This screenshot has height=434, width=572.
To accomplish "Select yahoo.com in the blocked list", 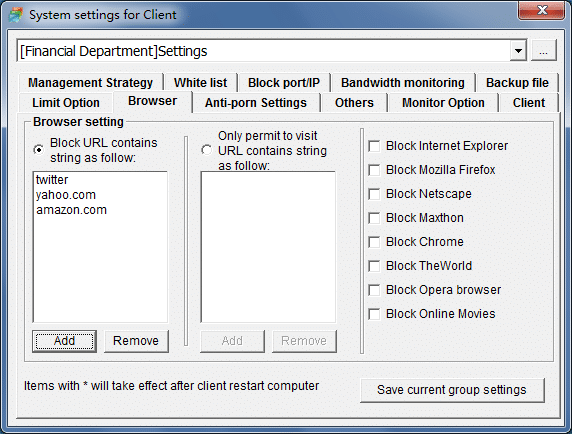I will click(x=66, y=195).
